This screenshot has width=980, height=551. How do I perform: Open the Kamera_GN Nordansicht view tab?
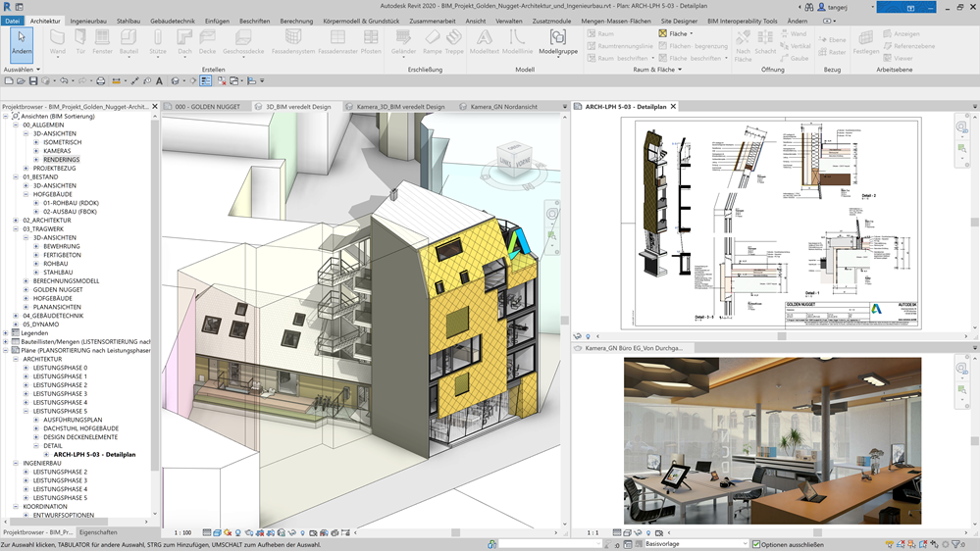point(503,107)
